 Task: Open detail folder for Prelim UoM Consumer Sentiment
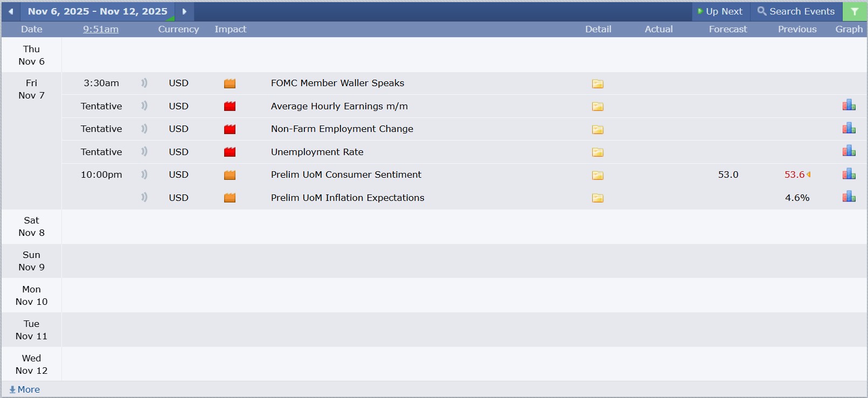(598, 175)
